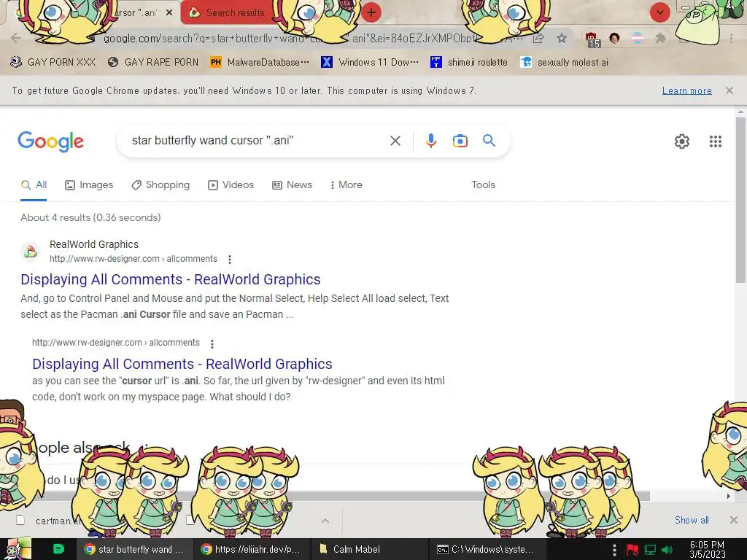Switch to Windows system command prompt
This screenshot has height=560, width=747.
click(x=486, y=549)
